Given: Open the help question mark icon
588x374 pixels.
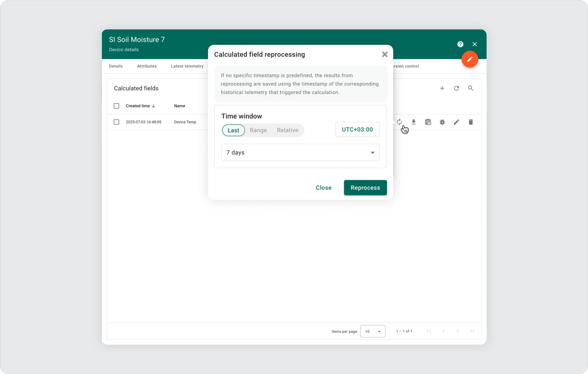Looking at the screenshot, I should [460, 44].
